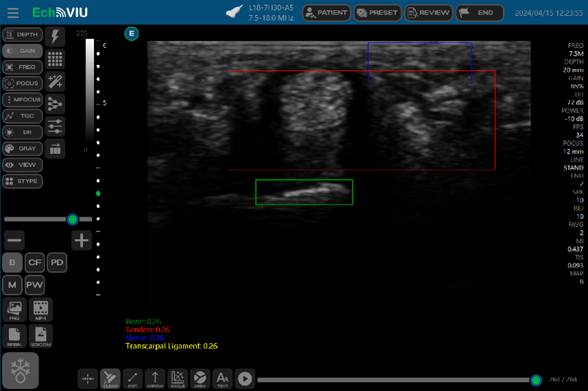Choose the AREA measurement tool
The image size is (588, 391).
199,378
